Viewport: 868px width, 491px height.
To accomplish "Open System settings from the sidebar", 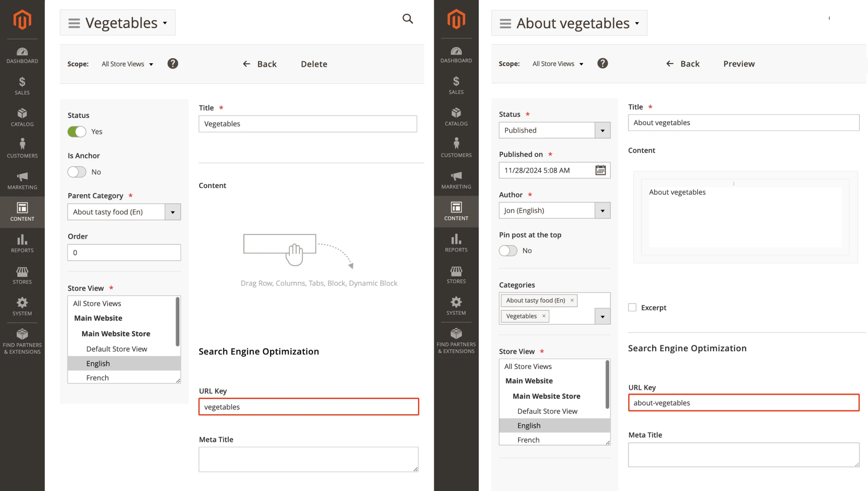I will tap(22, 306).
